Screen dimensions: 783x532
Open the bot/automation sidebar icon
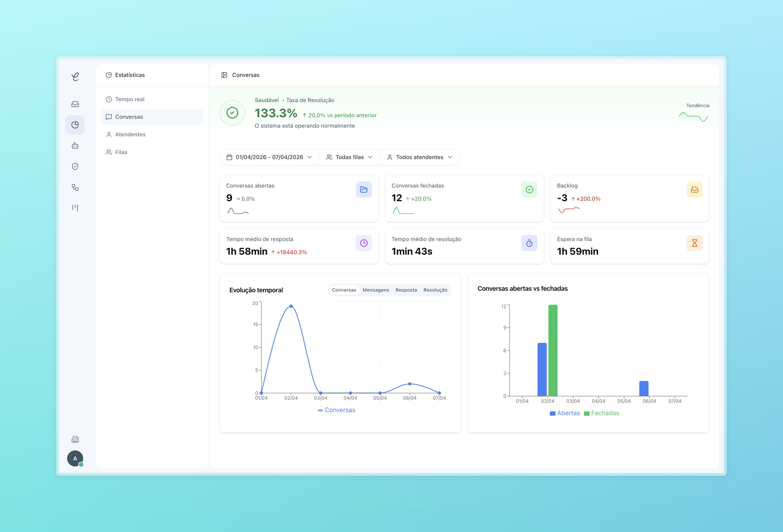pyautogui.click(x=75, y=146)
